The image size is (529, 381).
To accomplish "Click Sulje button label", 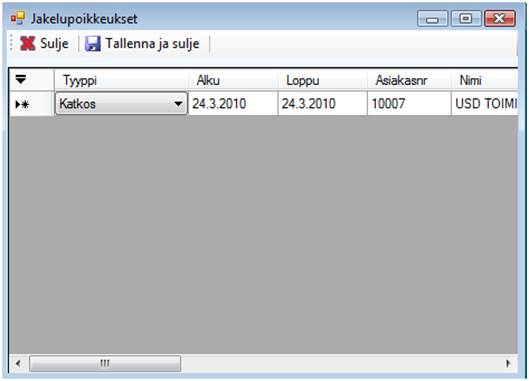I will (54, 44).
